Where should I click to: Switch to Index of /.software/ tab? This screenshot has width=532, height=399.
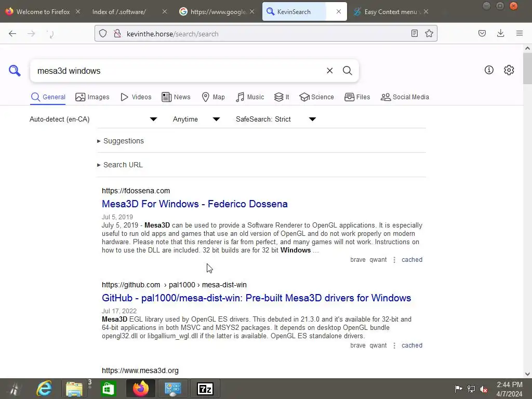tap(119, 11)
